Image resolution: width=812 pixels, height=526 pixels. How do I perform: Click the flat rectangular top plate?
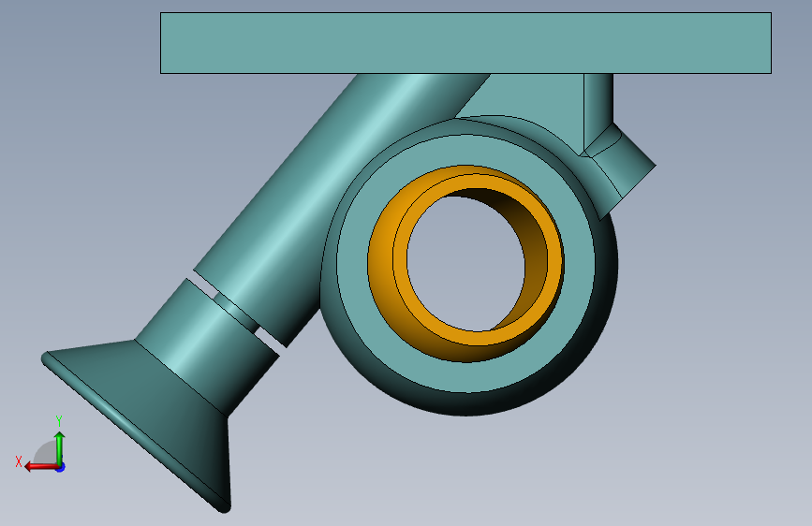(x=465, y=43)
